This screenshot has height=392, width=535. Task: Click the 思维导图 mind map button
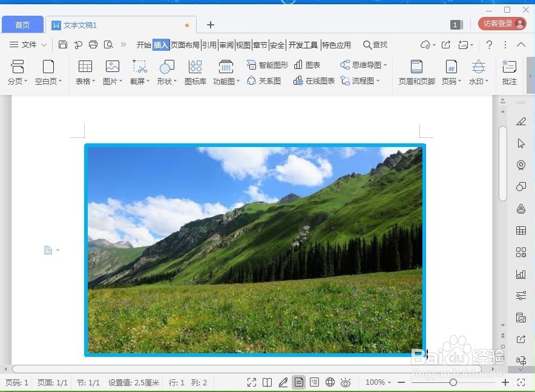[363, 65]
